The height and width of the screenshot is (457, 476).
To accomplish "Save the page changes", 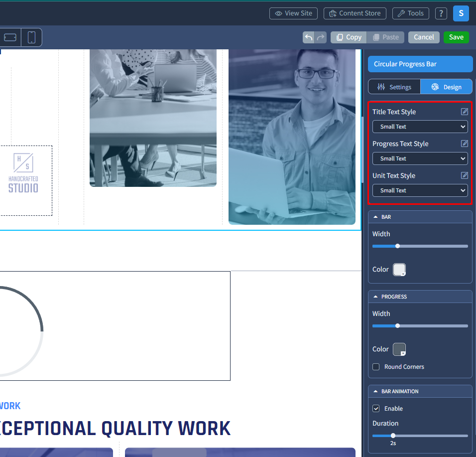I will [456, 37].
